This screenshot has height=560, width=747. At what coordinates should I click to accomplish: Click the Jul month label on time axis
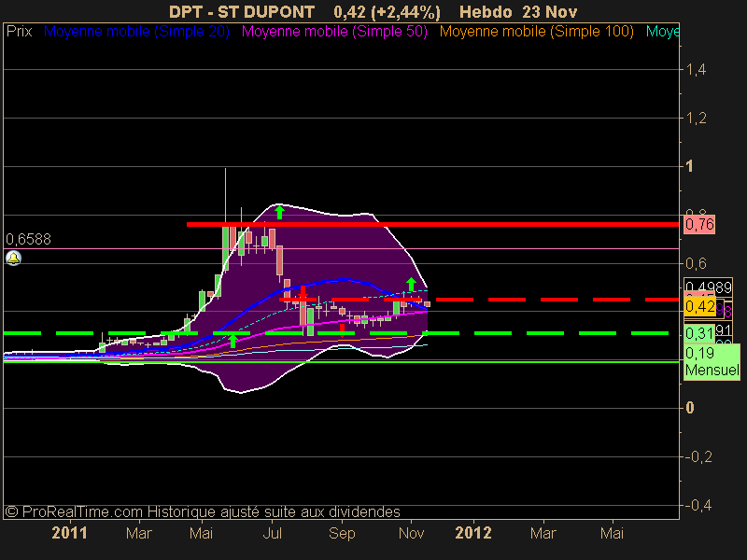(x=273, y=533)
